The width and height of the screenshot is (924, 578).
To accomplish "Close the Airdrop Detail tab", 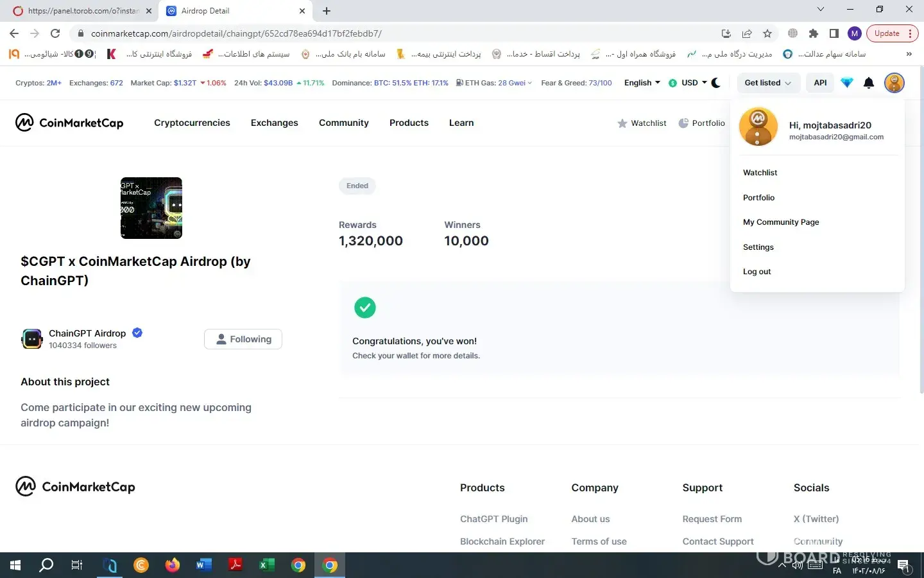I will pyautogui.click(x=302, y=11).
